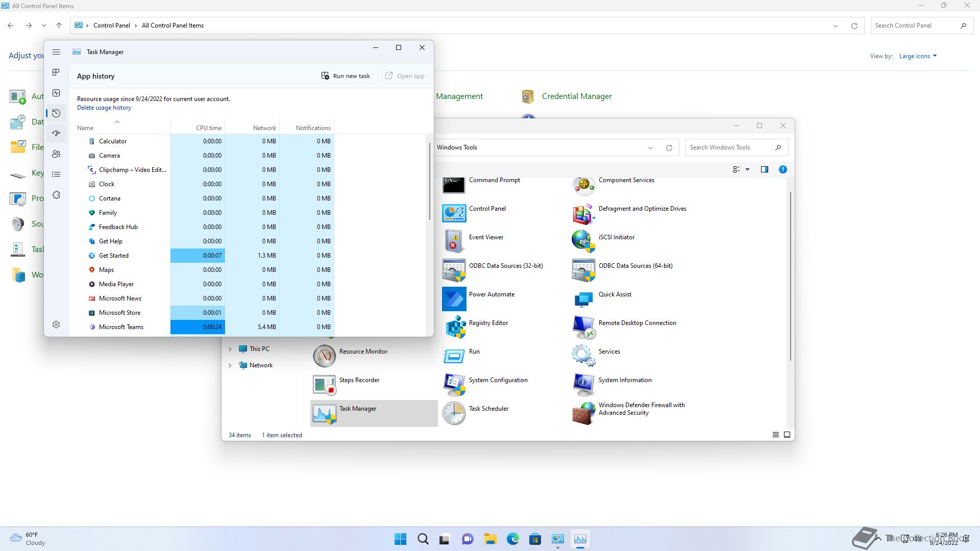Click Task Manager vertical scrollbar

point(430,181)
